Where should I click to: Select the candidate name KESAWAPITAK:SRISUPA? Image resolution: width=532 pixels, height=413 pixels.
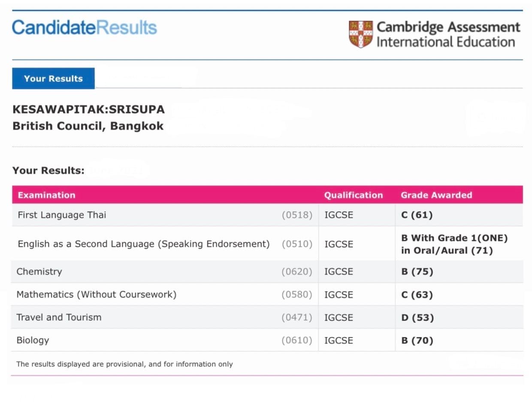(88, 109)
